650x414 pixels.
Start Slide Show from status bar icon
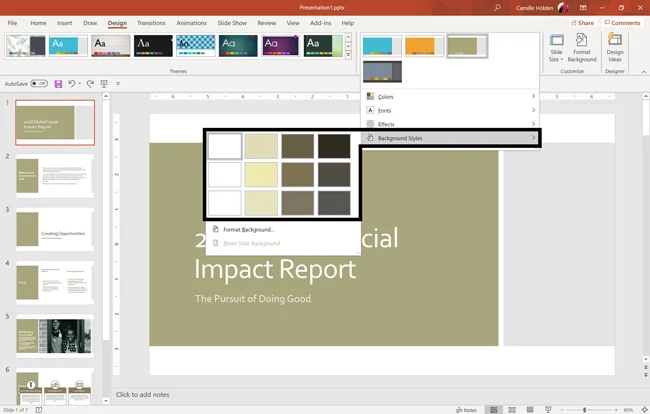(548, 409)
